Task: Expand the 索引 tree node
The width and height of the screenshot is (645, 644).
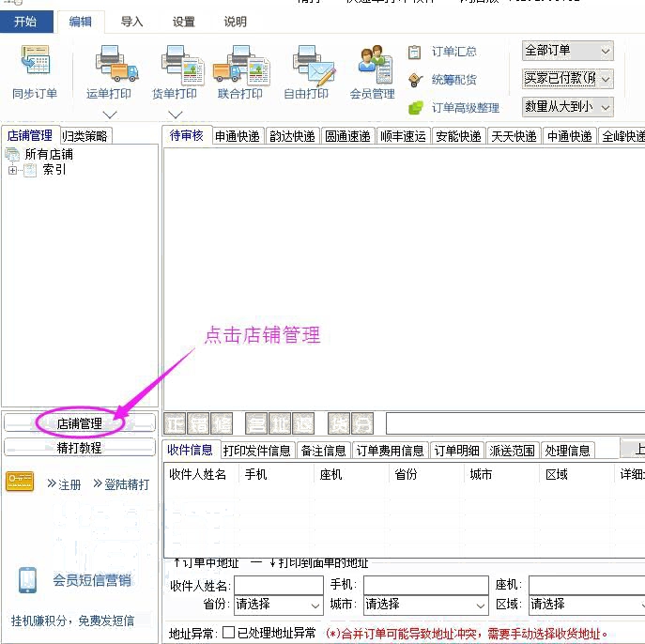Action: [x=13, y=170]
